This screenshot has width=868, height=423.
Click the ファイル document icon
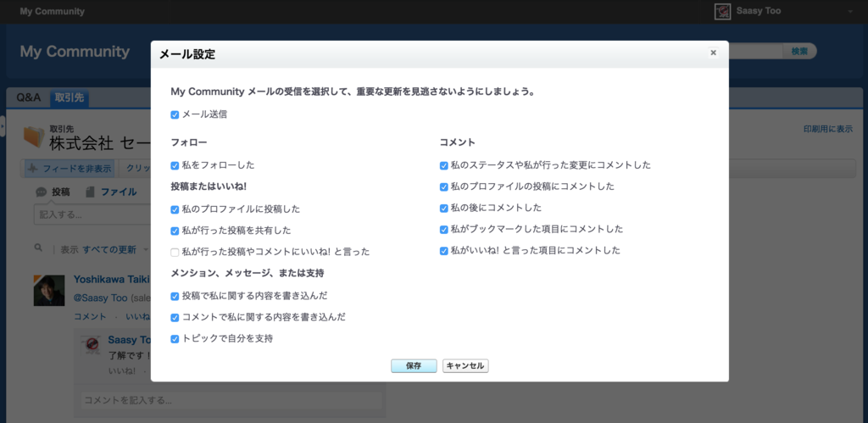point(90,192)
